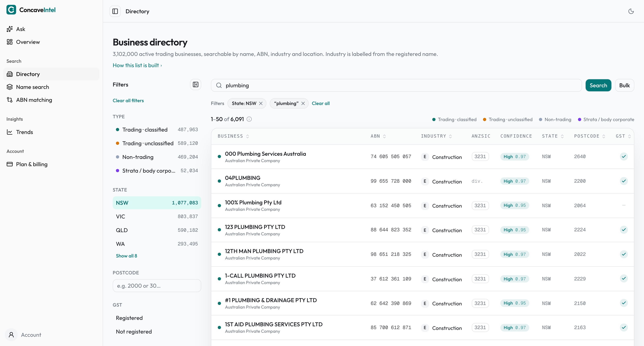
Task: Select GST Not registered filter
Action: 157,332
